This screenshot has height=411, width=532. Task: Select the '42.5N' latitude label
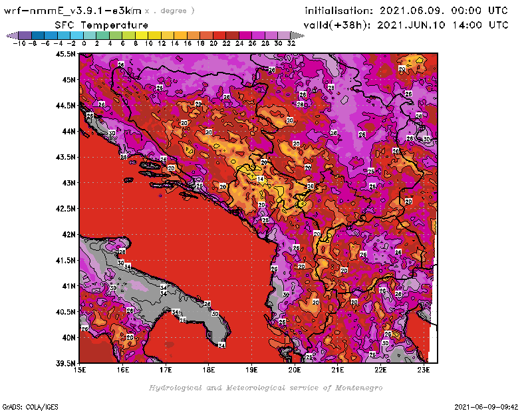65,208
